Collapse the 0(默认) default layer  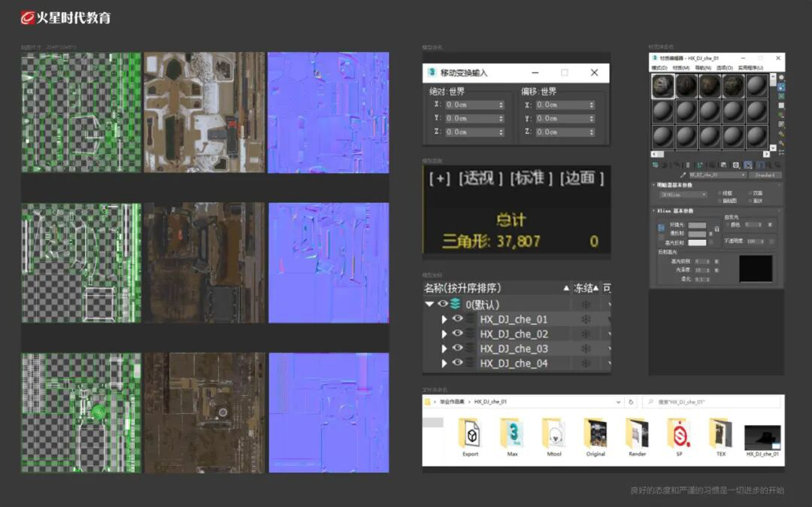[429, 304]
